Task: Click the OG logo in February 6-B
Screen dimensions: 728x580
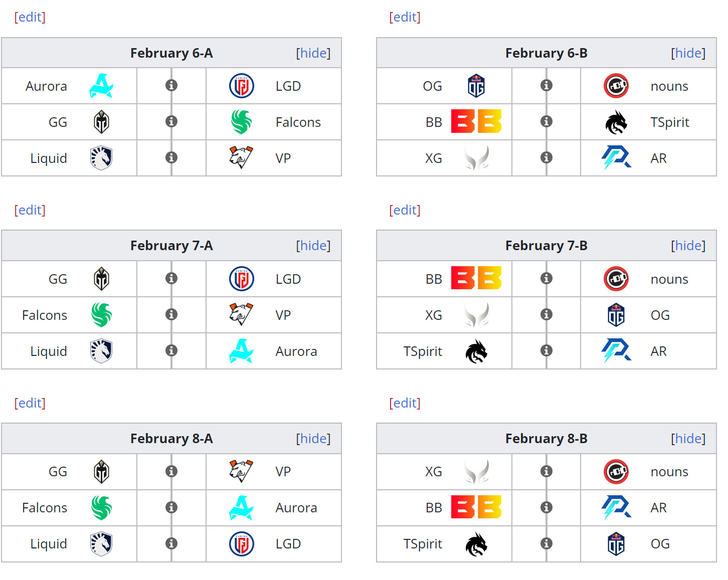Action: (476, 86)
